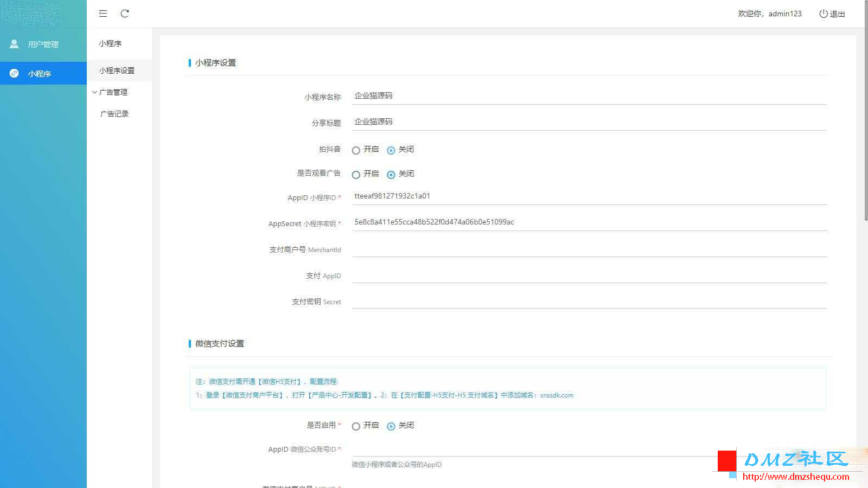
Task: Click the 分享标题 input field
Action: 589,122
